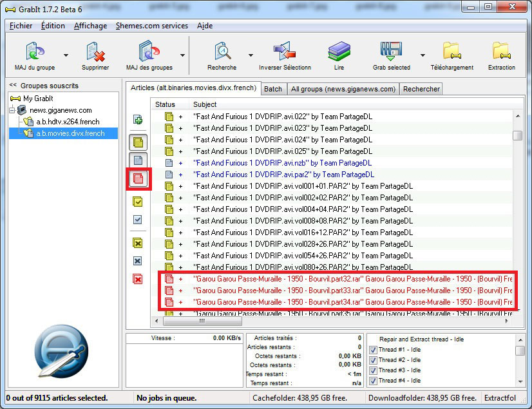
Task: Open the MAJ du groupe dropdown arrow
Action: (66, 55)
